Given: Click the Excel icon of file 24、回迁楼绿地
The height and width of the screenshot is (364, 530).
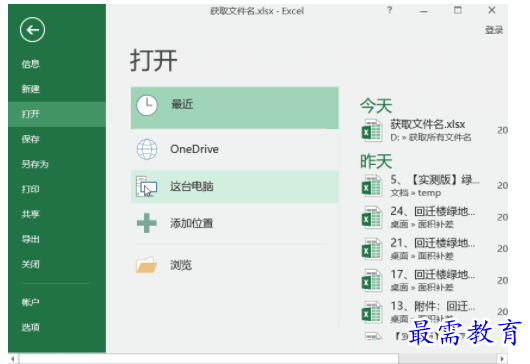Looking at the screenshot, I should click(x=372, y=217).
